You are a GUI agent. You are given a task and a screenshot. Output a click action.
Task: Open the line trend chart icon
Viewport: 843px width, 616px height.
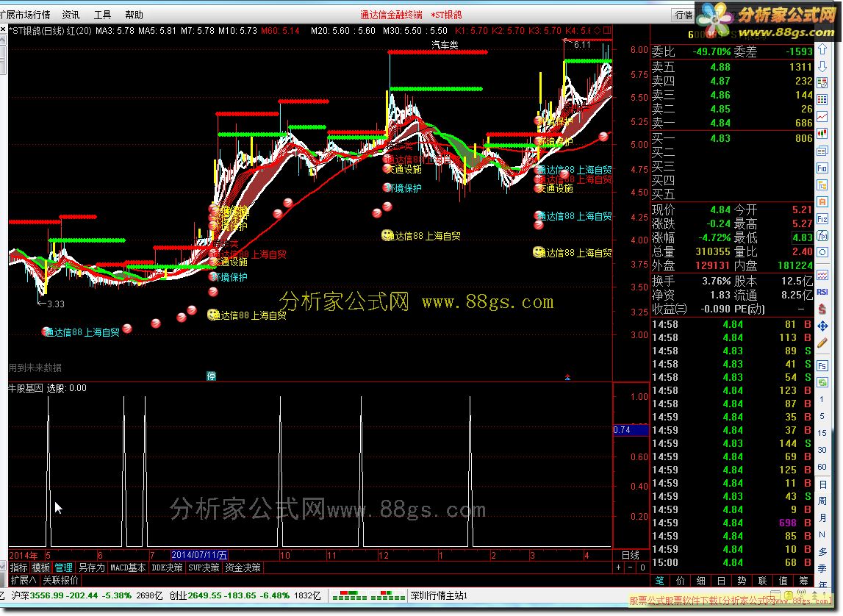[x=822, y=116]
